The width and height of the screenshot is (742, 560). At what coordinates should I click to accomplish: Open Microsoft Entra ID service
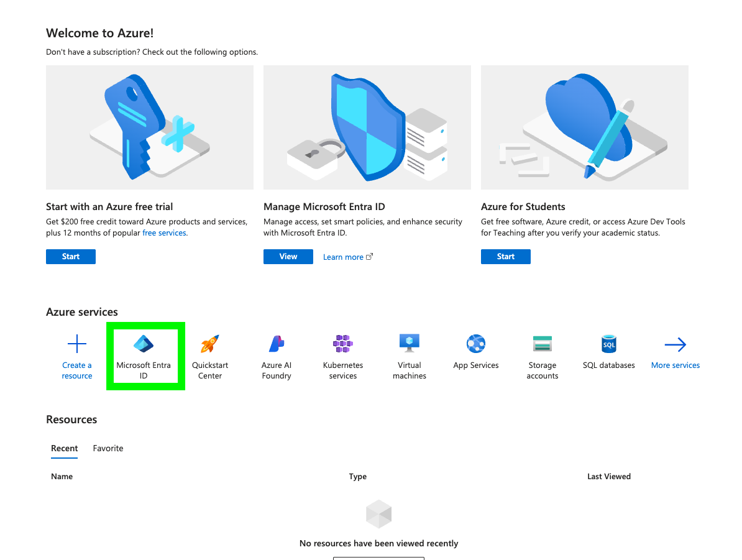[x=144, y=357]
